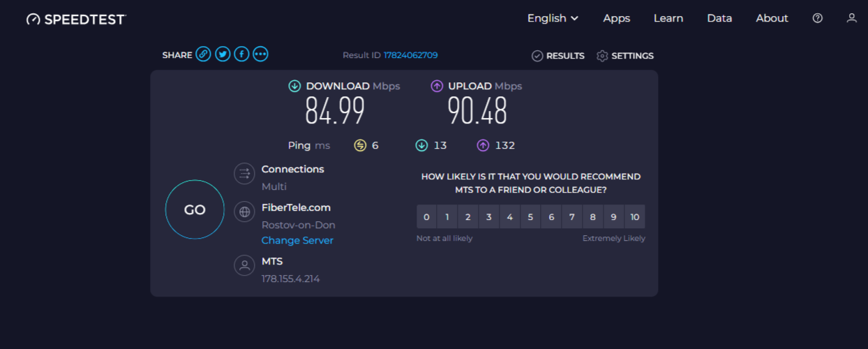Click the Rostov-on-Don location text
868x349 pixels.
tap(299, 225)
